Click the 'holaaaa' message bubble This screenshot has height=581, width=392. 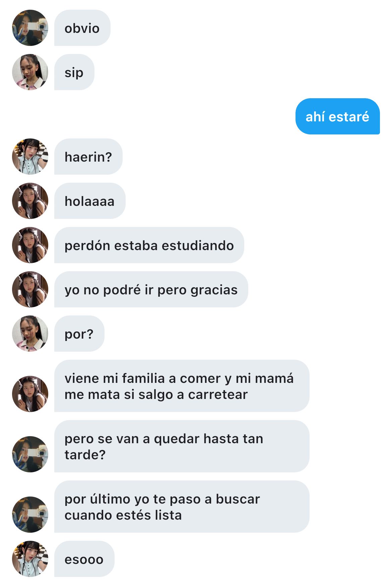[x=90, y=201]
